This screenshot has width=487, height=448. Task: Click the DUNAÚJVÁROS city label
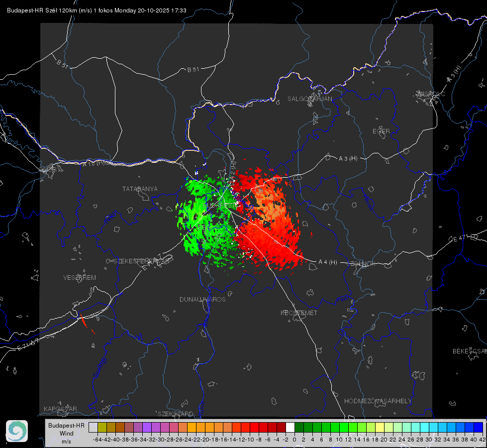click(202, 299)
